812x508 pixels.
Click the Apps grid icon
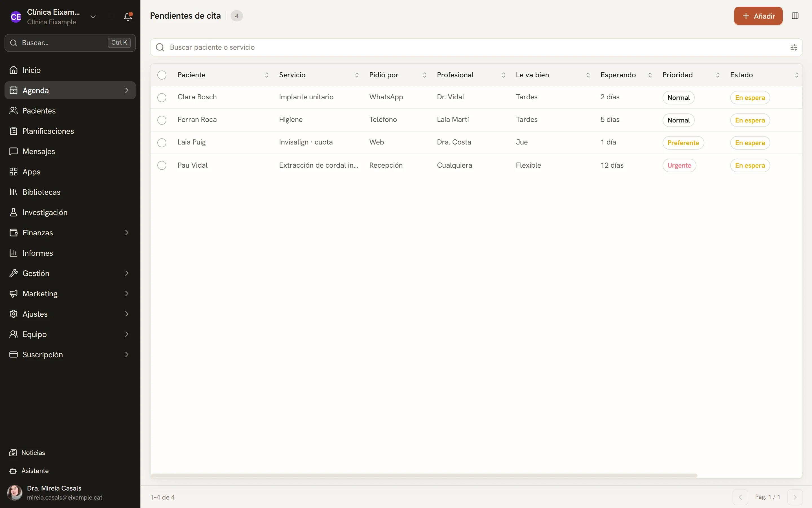14,172
